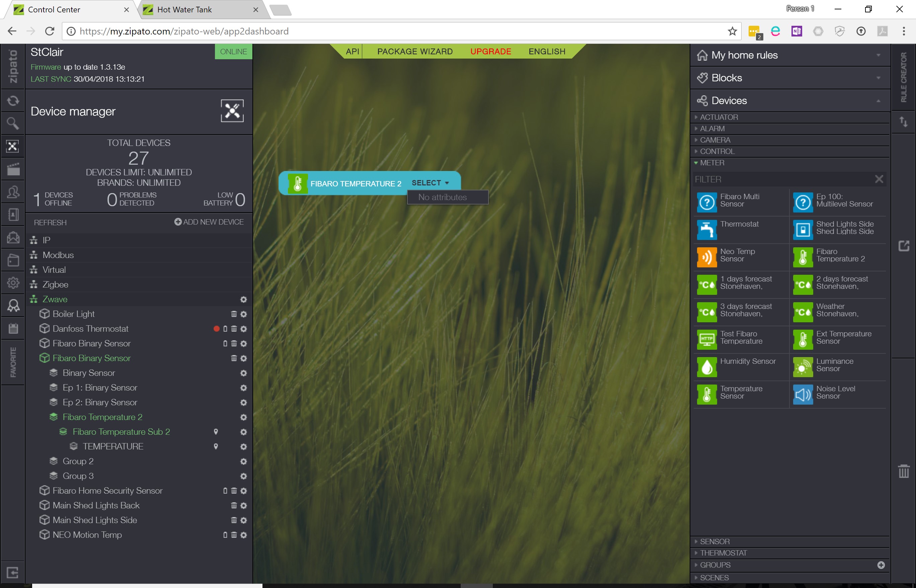Open SELECT dropdown on Fibaro Temperature block
Screen dimensions: 916x588
(x=430, y=183)
